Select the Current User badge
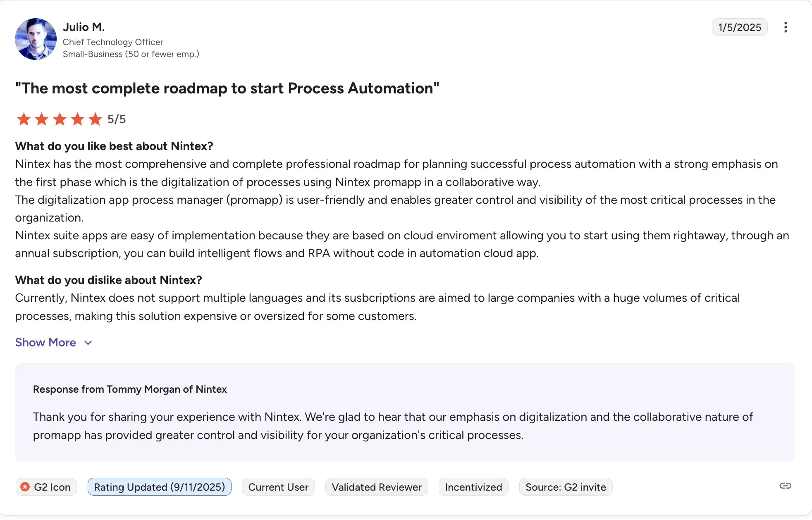 click(278, 487)
